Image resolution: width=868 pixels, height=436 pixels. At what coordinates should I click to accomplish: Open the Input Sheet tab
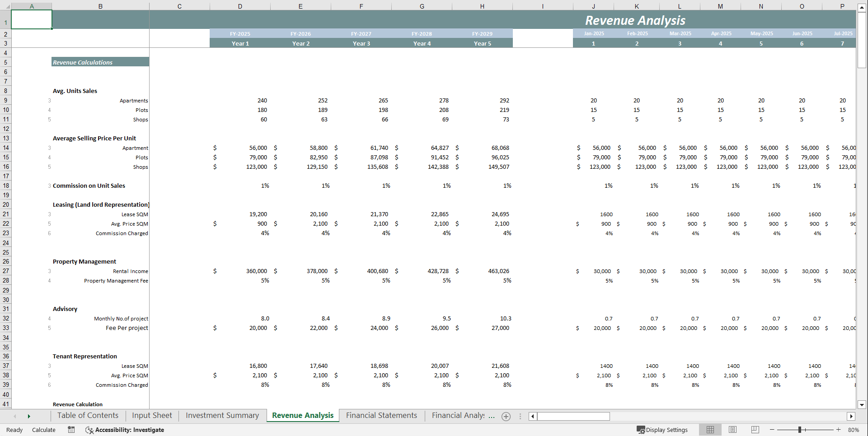coord(151,415)
